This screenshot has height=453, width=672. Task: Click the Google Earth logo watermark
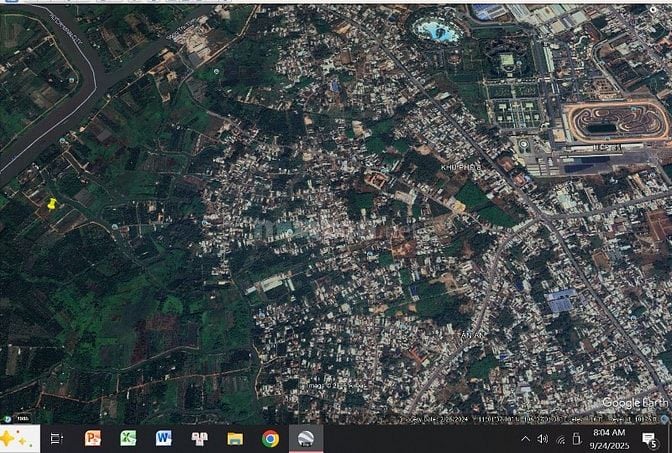(x=634, y=402)
